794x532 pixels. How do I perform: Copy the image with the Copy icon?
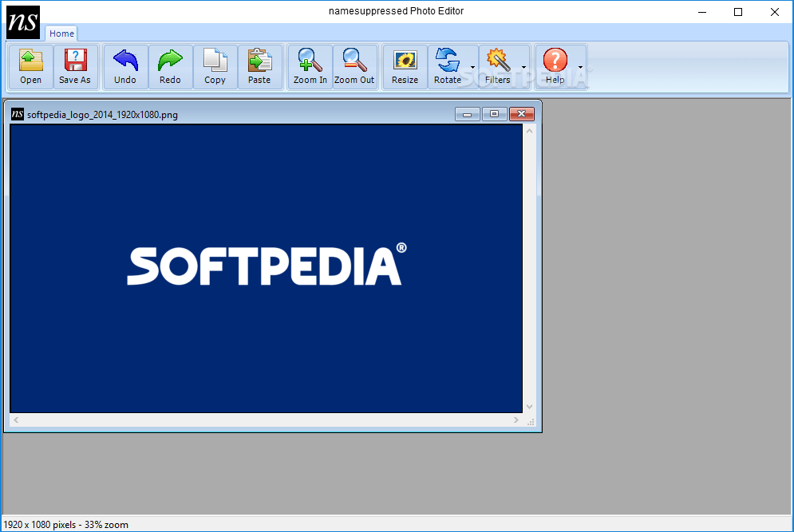[x=215, y=61]
